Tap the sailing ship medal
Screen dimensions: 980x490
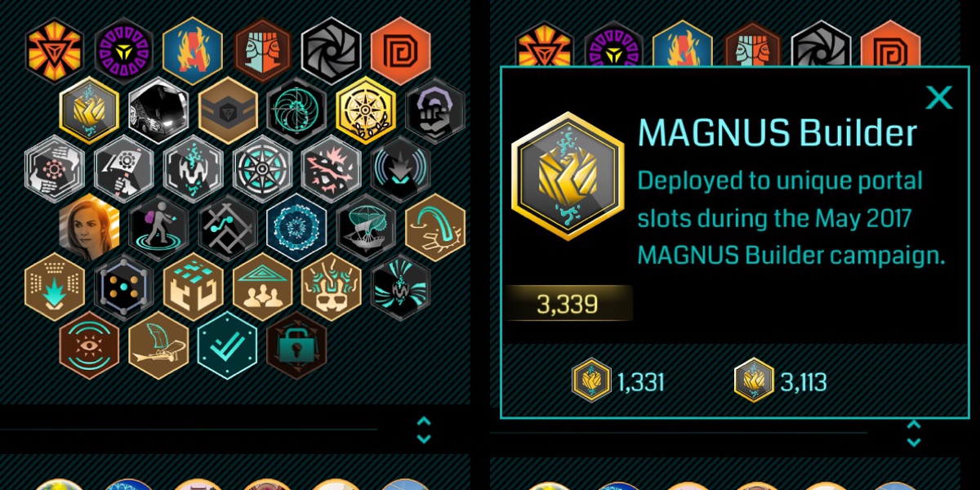366,227
